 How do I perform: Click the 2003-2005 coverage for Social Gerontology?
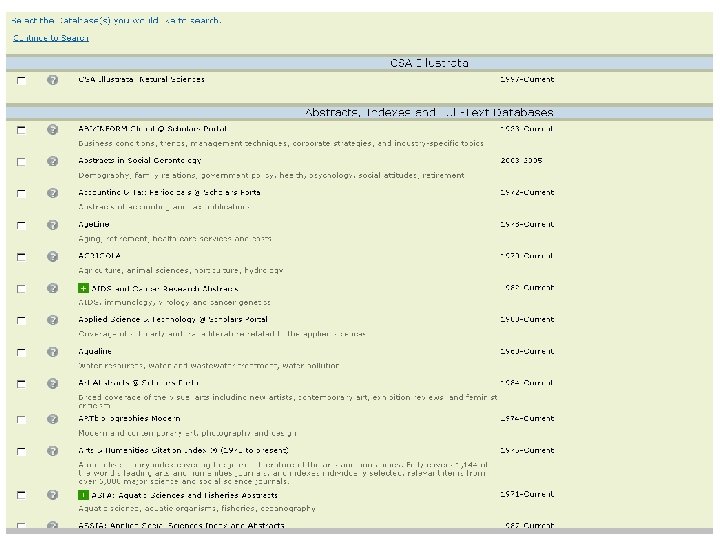[x=521, y=161]
